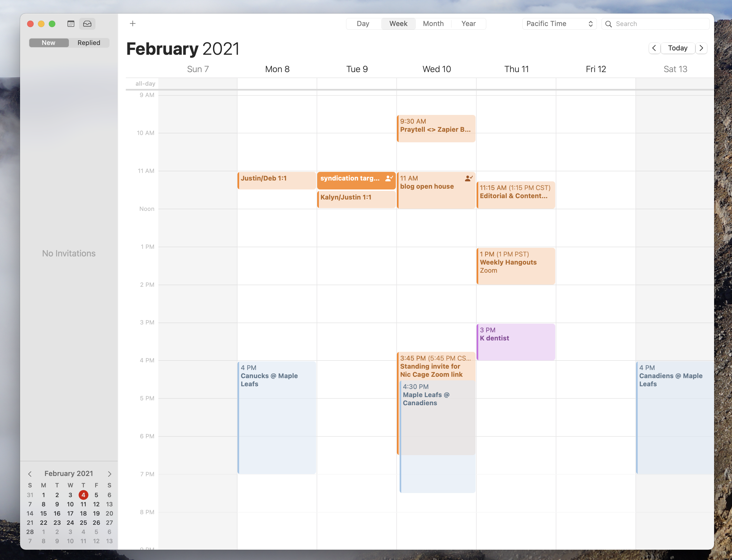This screenshot has width=732, height=560.
Task: Click the grid/calendar view icon
Action: point(70,24)
